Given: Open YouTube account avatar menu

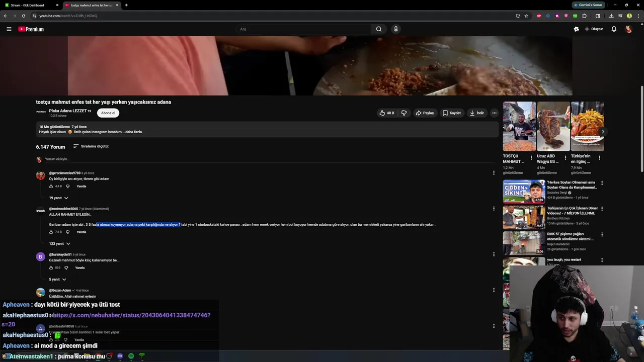Looking at the screenshot, I should 628,29.
